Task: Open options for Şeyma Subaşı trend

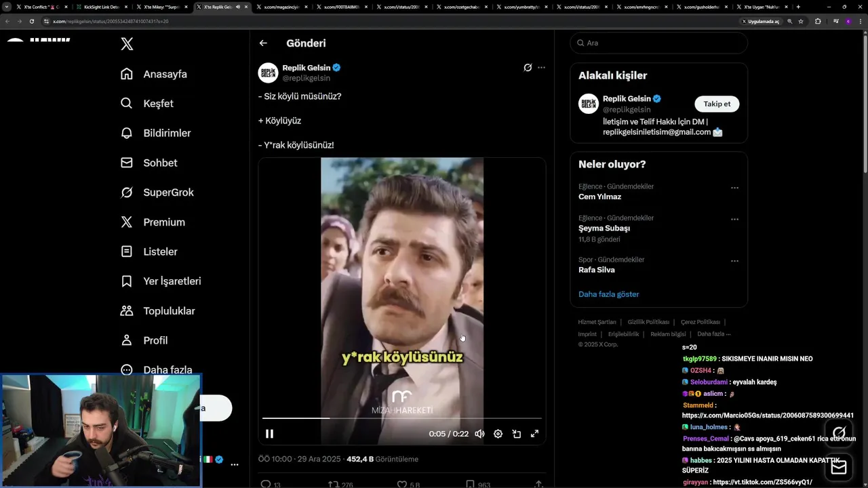Action: point(734,220)
